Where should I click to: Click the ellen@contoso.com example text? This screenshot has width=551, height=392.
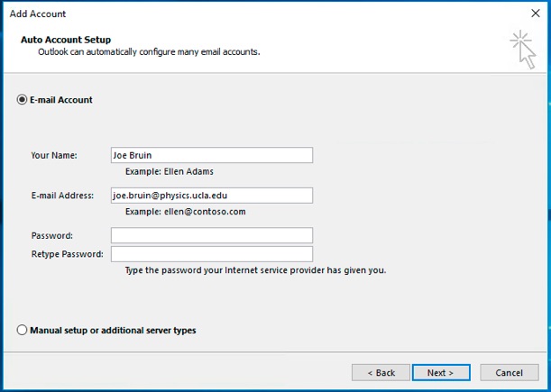pyautogui.click(x=205, y=212)
